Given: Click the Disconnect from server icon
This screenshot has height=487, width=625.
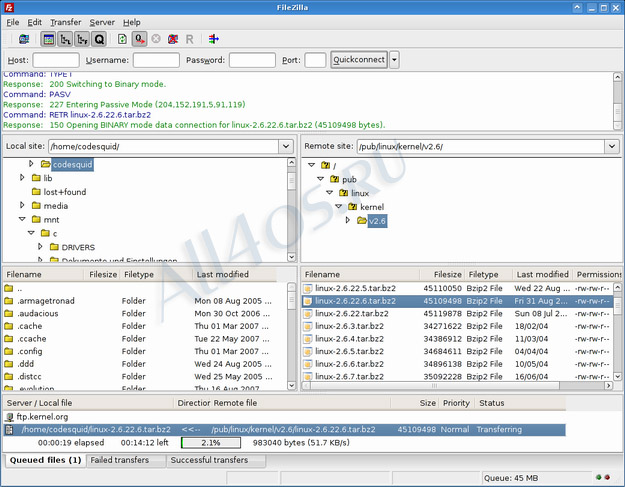Looking at the screenshot, I should 173,39.
